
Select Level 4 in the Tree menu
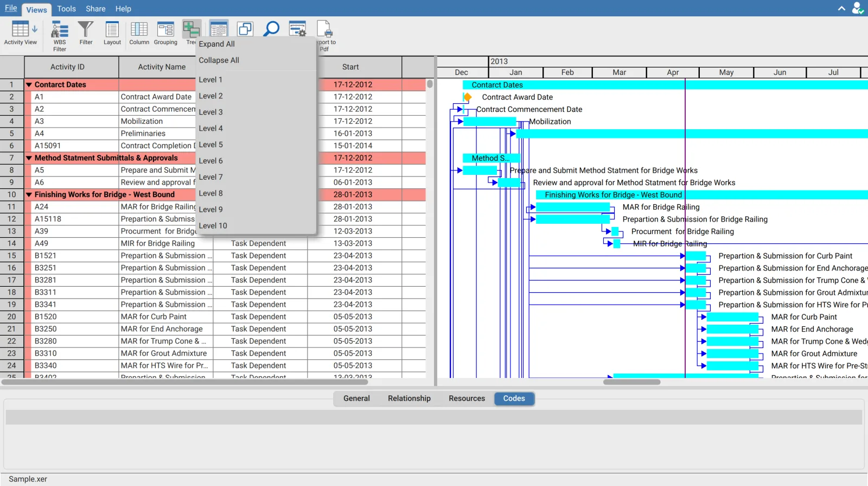(256, 129)
